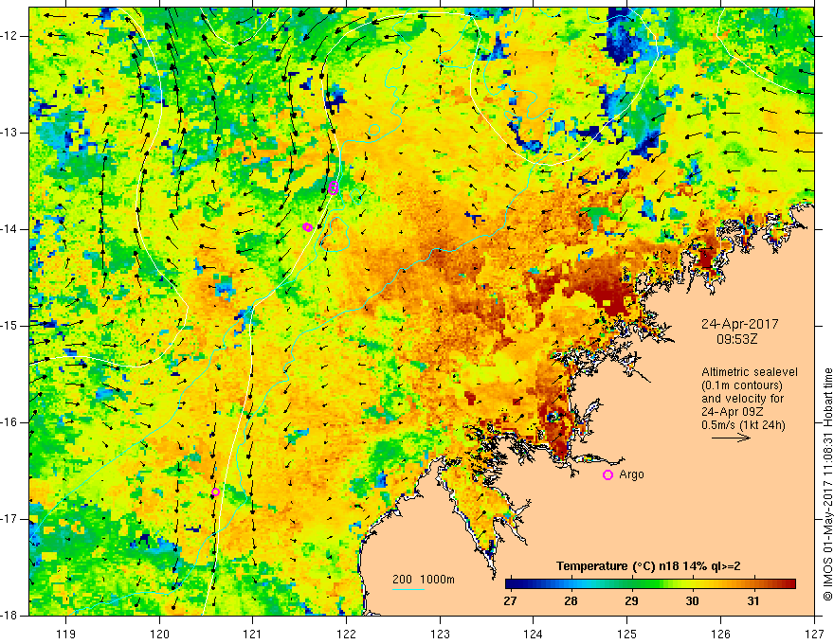This screenshot has width=834, height=644.
Task: Click the longitude axis label 127
Action: click(x=814, y=634)
